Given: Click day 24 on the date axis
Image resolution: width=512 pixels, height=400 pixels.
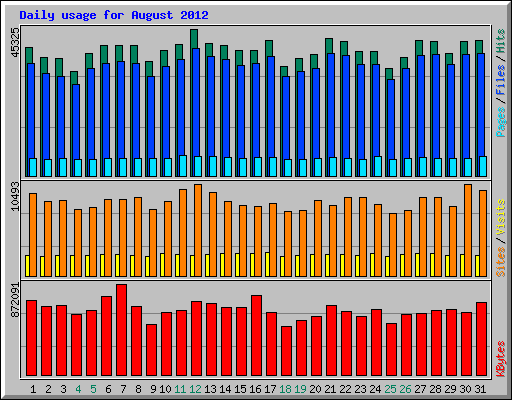Looking at the screenshot, I should pos(375,389).
